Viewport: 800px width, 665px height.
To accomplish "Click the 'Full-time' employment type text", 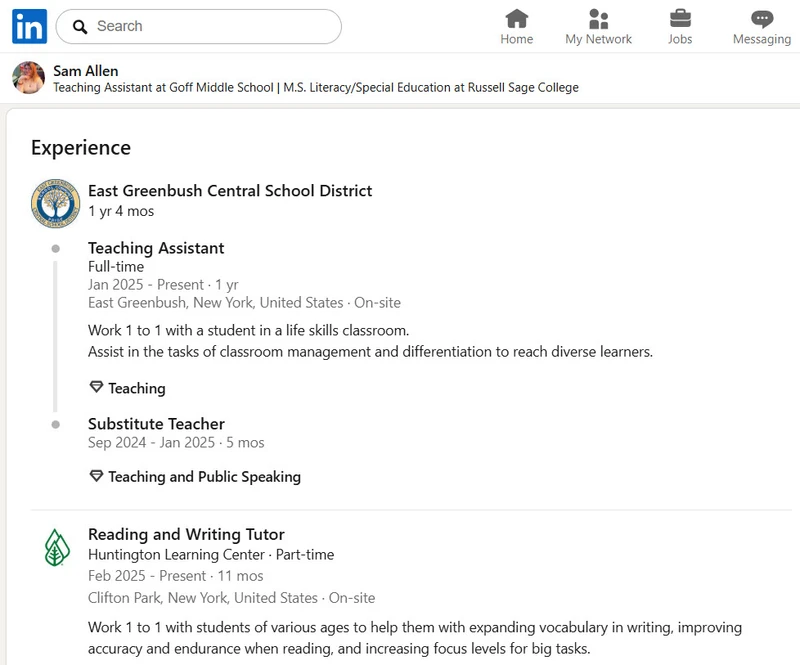I will 116,267.
